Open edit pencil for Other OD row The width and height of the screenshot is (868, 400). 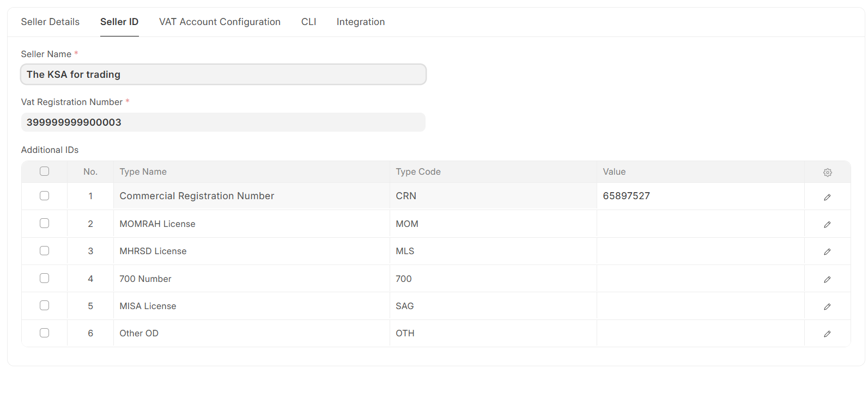click(x=827, y=334)
